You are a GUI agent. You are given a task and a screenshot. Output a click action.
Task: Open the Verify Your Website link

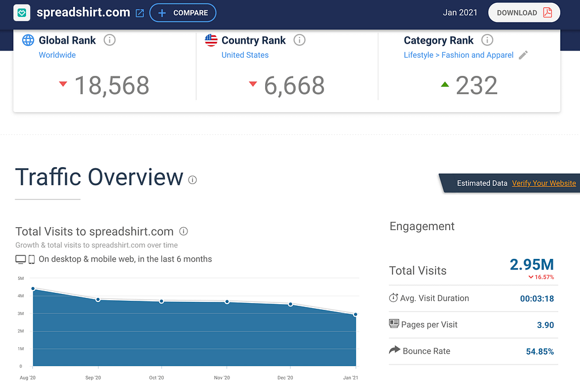coord(544,183)
